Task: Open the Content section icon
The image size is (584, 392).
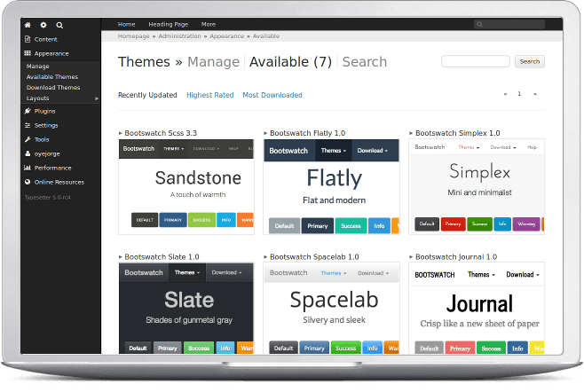Action: [28, 39]
